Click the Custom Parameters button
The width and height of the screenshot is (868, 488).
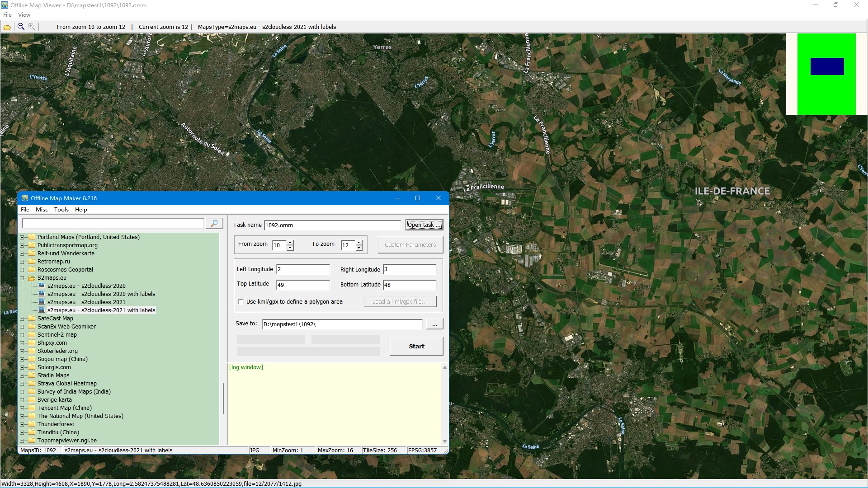point(410,245)
